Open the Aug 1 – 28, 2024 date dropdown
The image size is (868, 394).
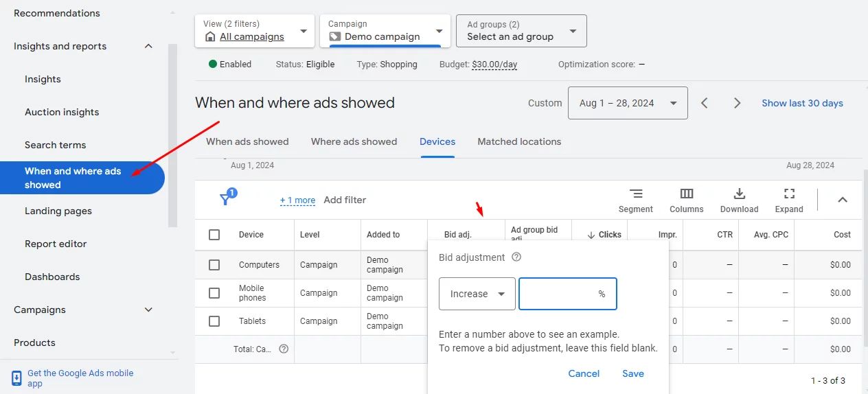pyautogui.click(x=628, y=103)
